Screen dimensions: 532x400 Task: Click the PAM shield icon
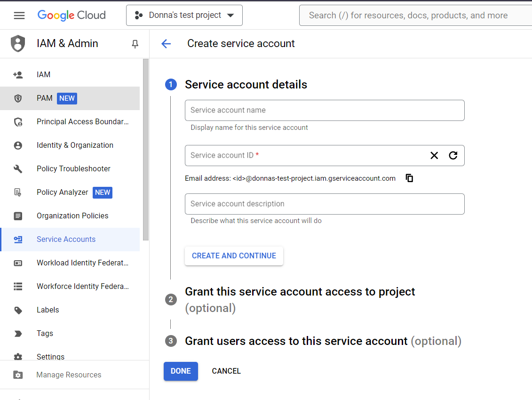click(18, 98)
